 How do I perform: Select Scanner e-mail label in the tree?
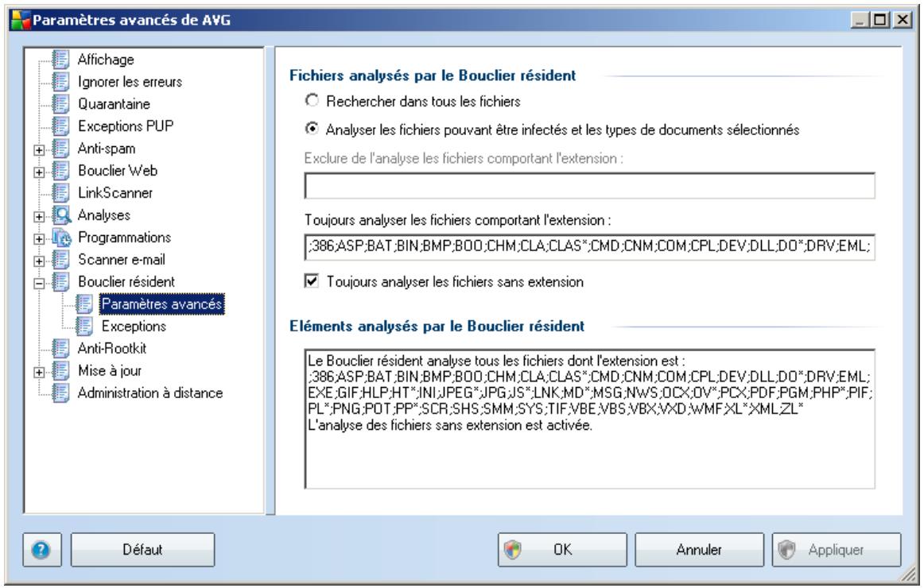[122, 260]
